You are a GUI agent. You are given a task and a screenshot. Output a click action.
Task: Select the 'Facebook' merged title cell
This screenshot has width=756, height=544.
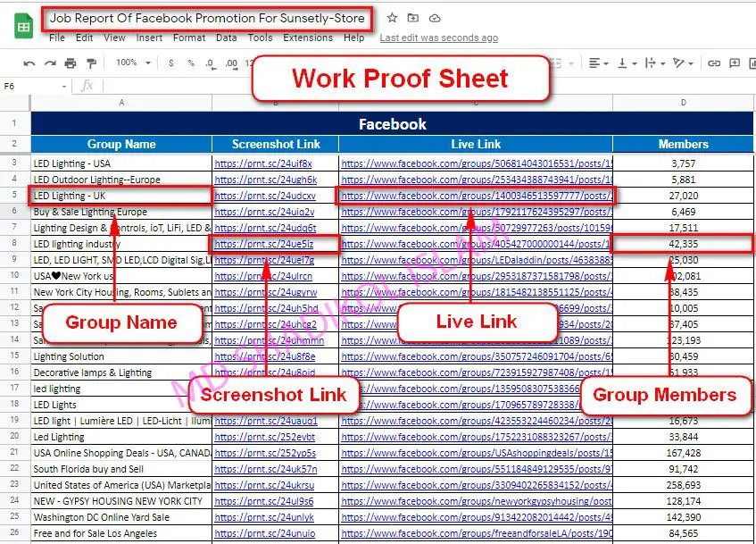[x=392, y=123]
